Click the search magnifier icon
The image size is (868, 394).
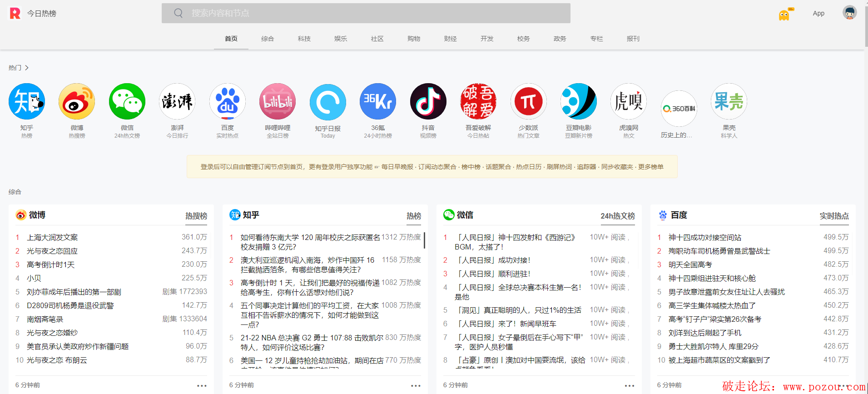(179, 13)
